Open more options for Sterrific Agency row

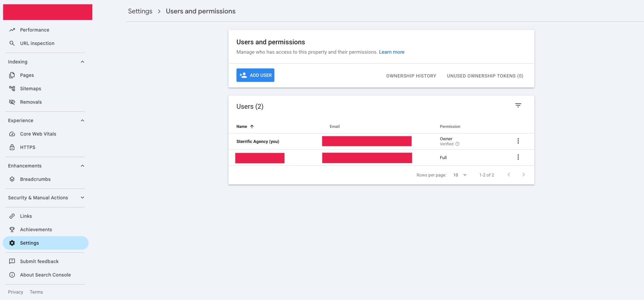[x=518, y=141]
